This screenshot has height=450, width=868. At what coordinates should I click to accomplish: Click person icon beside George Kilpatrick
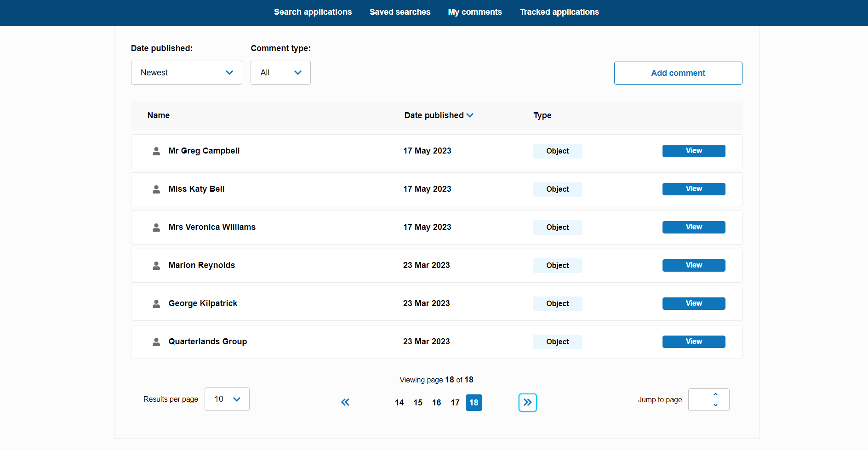pos(156,304)
